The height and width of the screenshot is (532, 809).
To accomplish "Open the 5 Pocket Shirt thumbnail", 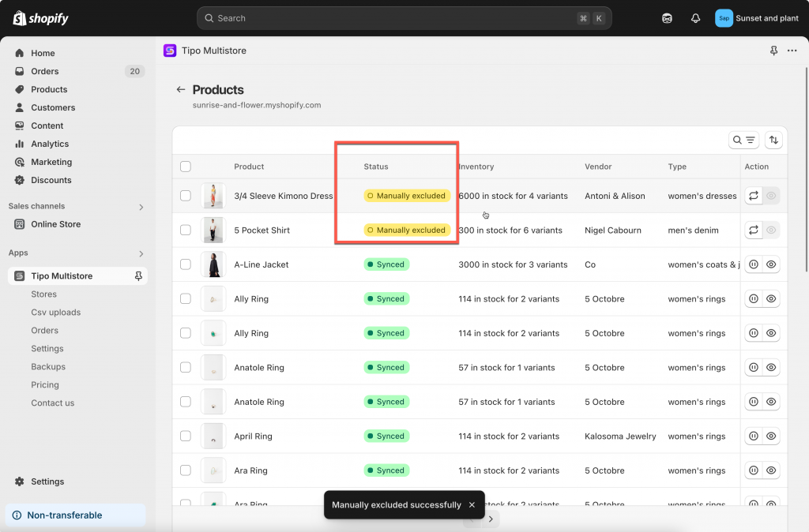I will pyautogui.click(x=213, y=230).
